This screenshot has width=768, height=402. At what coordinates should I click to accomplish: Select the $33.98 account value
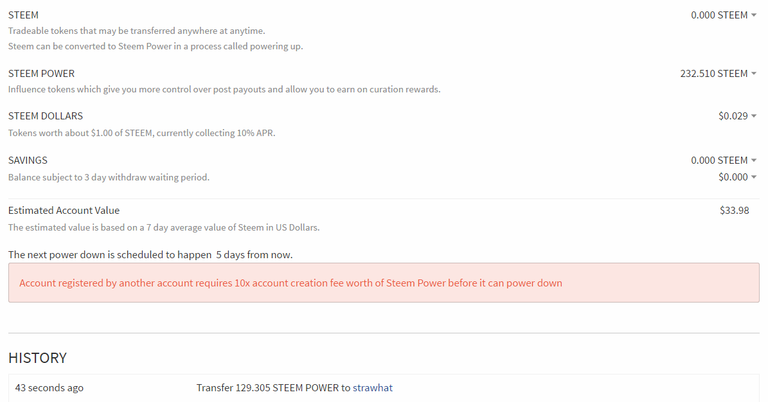point(734,210)
